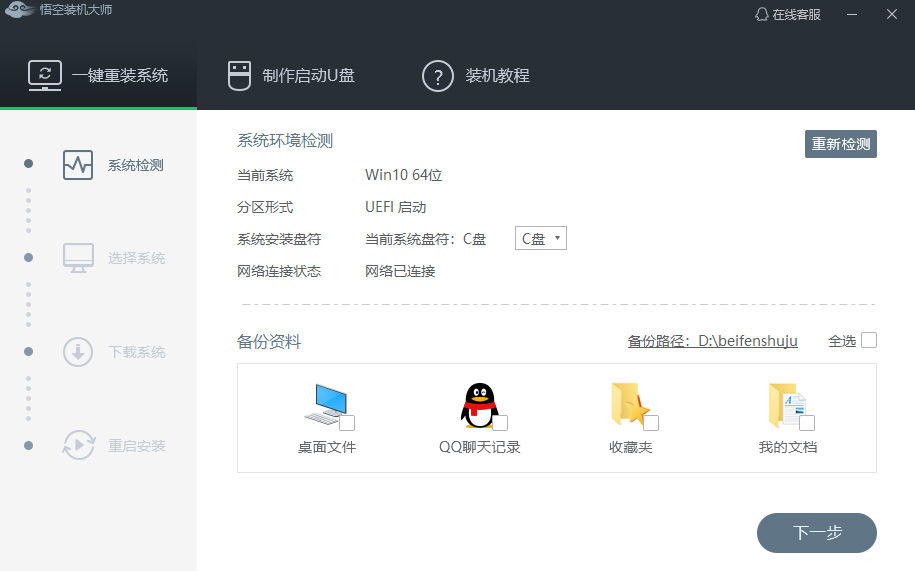Viewport: 915px width, 571px height.
Task: Click the QQ penguin icon
Action: point(478,405)
